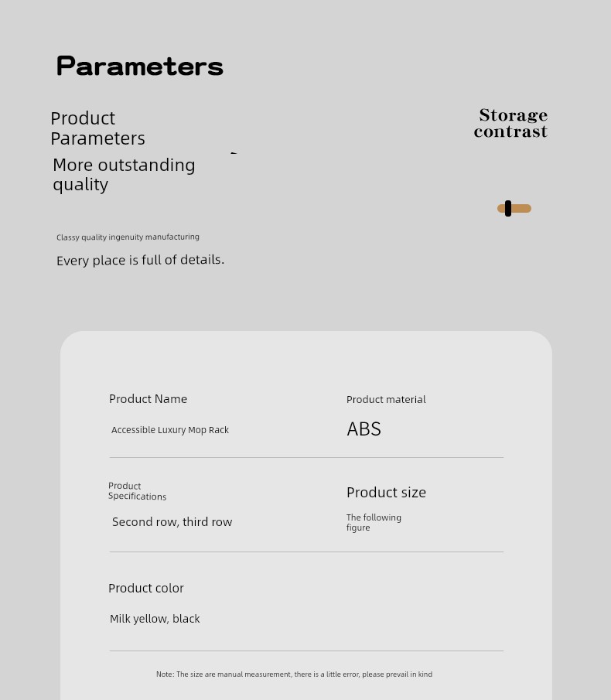Click the Product Name label

[148, 399]
